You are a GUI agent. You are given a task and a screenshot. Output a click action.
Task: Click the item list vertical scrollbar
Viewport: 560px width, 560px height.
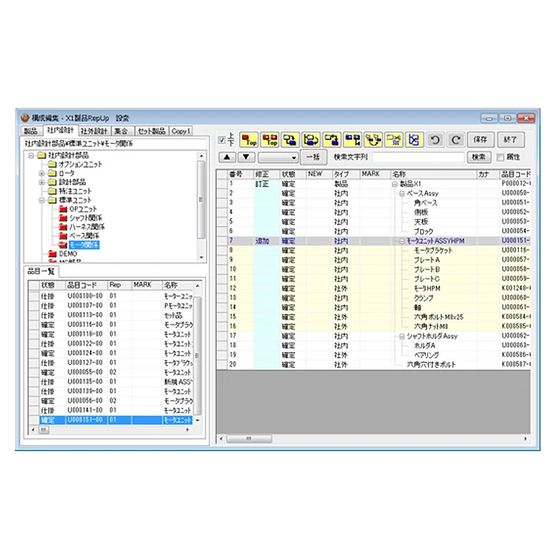[197, 353]
